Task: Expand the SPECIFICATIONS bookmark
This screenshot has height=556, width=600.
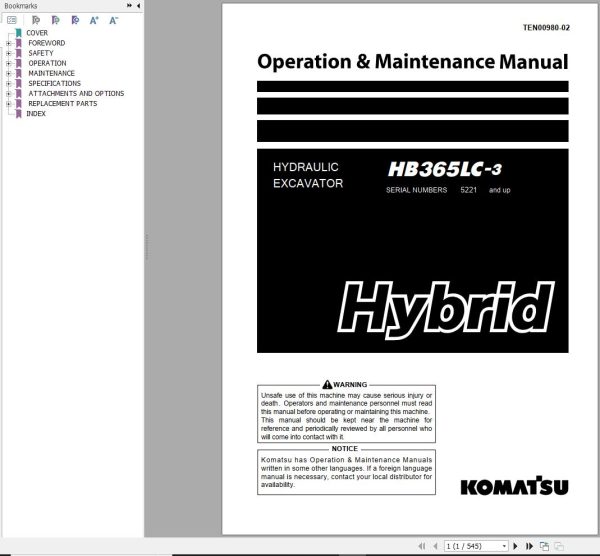Action: (x=8, y=83)
